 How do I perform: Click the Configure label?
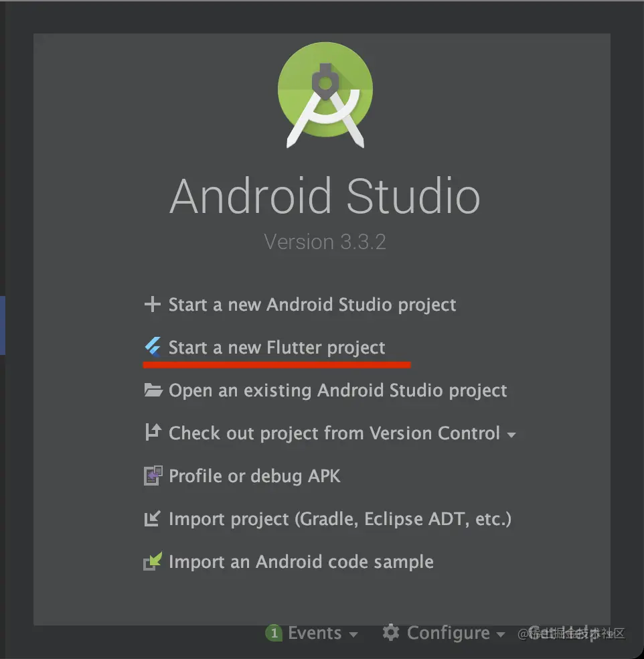pos(448,633)
